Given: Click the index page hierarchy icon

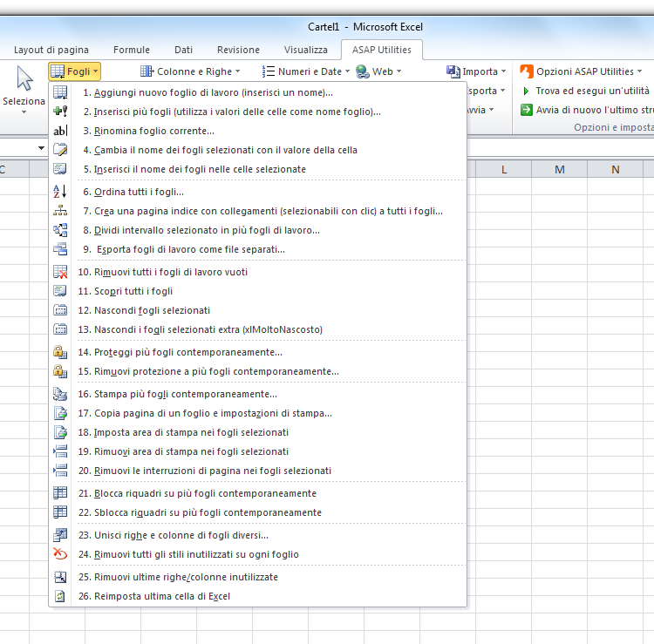Looking at the screenshot, I should pyautogui.click(x=60, y=211).
